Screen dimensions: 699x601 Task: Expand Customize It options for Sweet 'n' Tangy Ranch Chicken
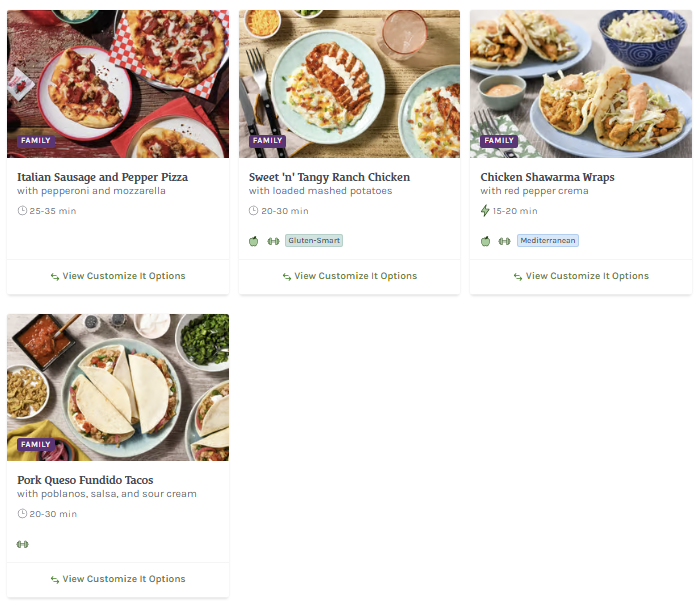pyautogui.click(x=349, y=276)
